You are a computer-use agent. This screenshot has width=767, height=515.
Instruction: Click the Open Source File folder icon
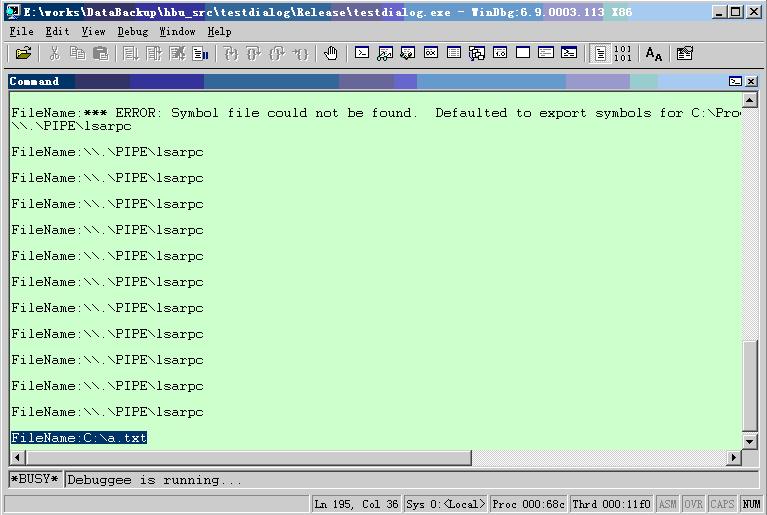point(23,53)
